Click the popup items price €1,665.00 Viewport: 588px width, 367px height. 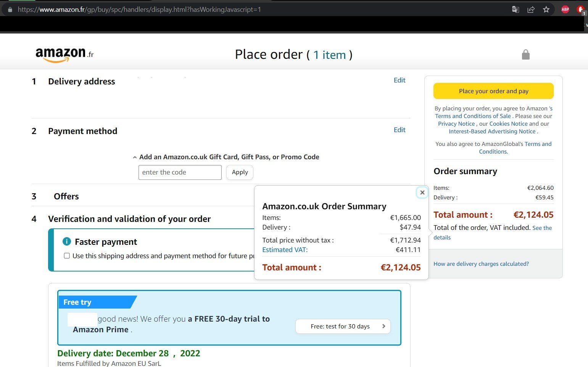[x=405, y=218]
